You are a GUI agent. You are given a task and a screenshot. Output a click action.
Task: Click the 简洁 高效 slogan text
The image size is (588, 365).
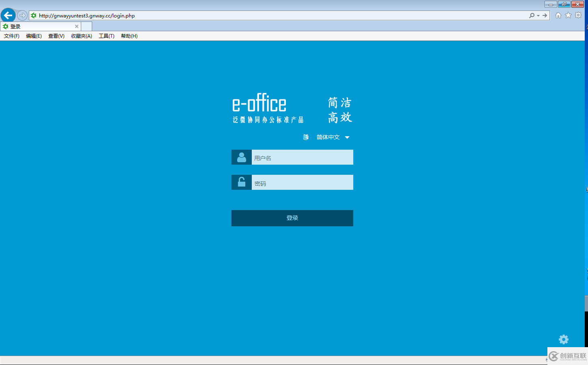(340, 110)
